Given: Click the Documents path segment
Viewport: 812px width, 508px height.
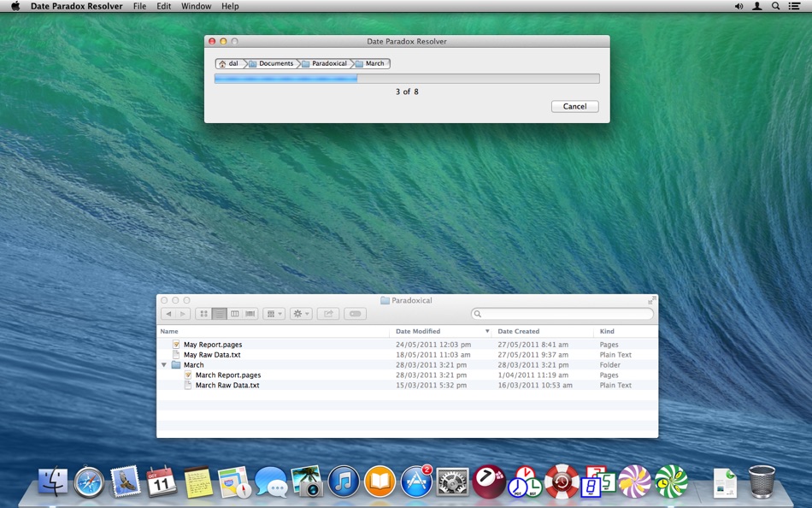Looking at the screenshot, I should [271, 63].
